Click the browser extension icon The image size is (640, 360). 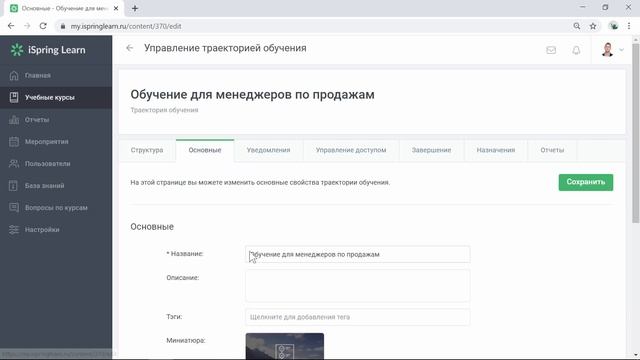(x=613, y=26)
